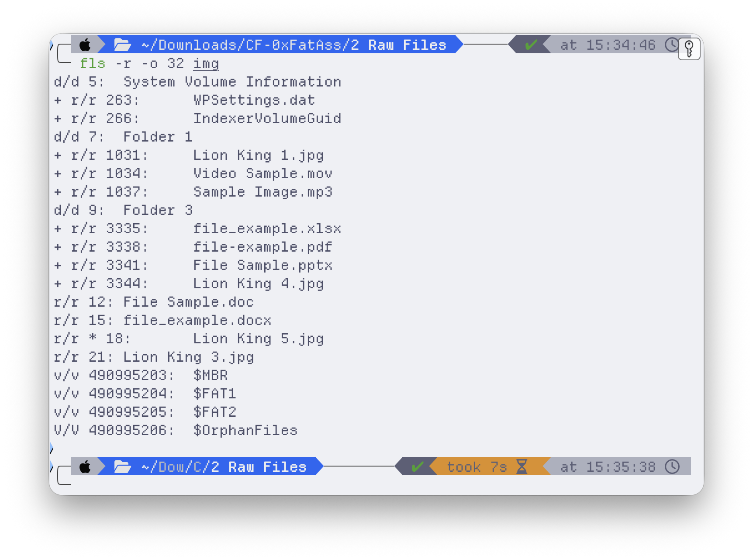Click the Apple logo in bottom prompt
The image size is (753, 560).
[x=85, y=467]
